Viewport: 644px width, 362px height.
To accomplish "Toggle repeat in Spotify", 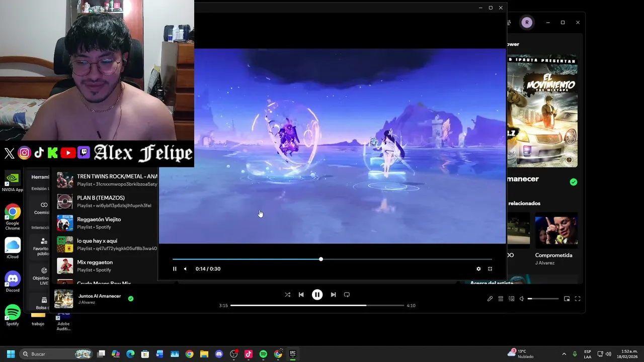I will point(347,295).
